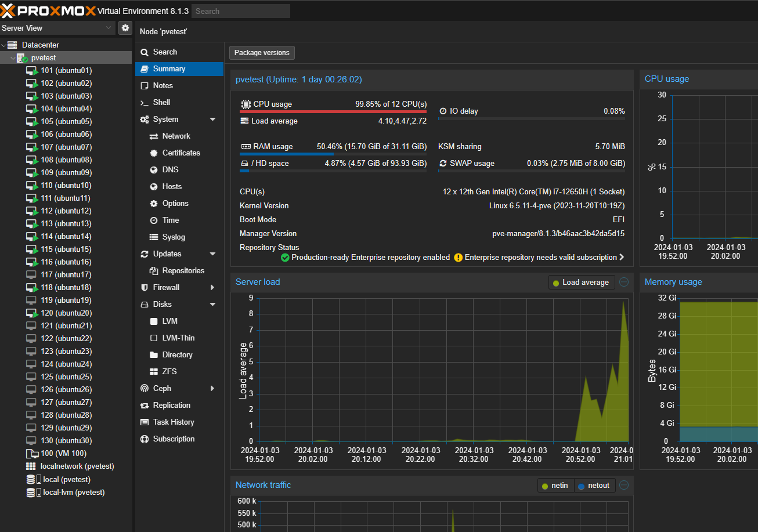The height and width of the screenshot is (532, 758).
Task: Collapse the System submenu arrow
Action: [212, 120]
